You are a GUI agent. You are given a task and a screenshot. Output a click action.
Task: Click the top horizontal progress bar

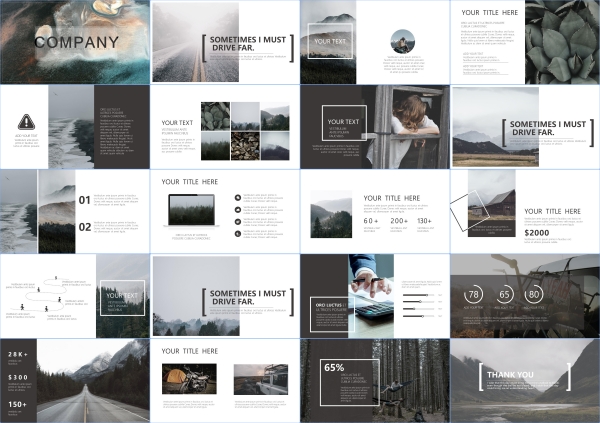point(420,295)
